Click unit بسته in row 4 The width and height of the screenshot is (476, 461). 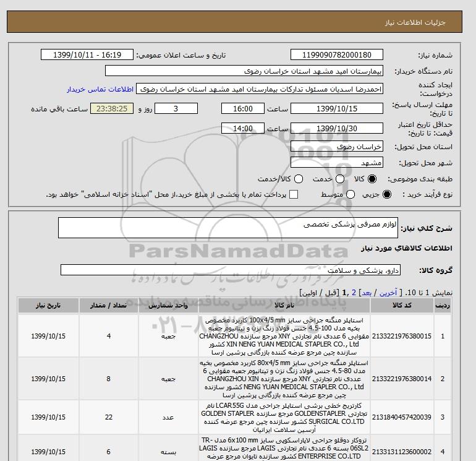point(168,452)
